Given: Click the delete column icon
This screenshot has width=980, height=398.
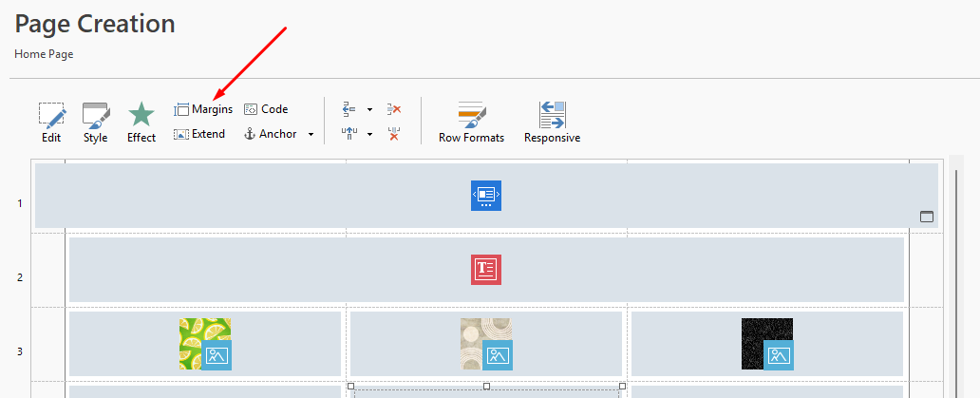Looking at the screenshot, I should tap(394, 134).
